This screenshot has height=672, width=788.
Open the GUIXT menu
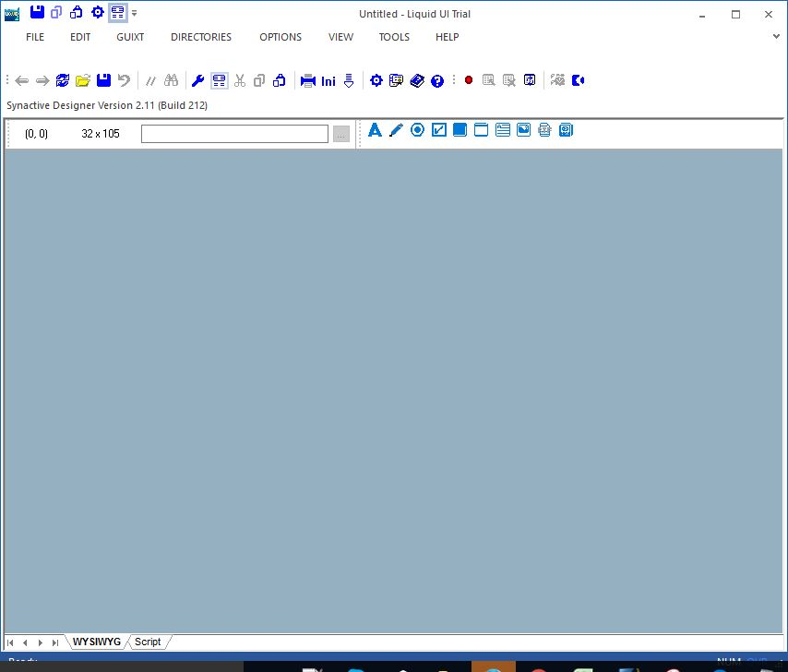(130, 37)
